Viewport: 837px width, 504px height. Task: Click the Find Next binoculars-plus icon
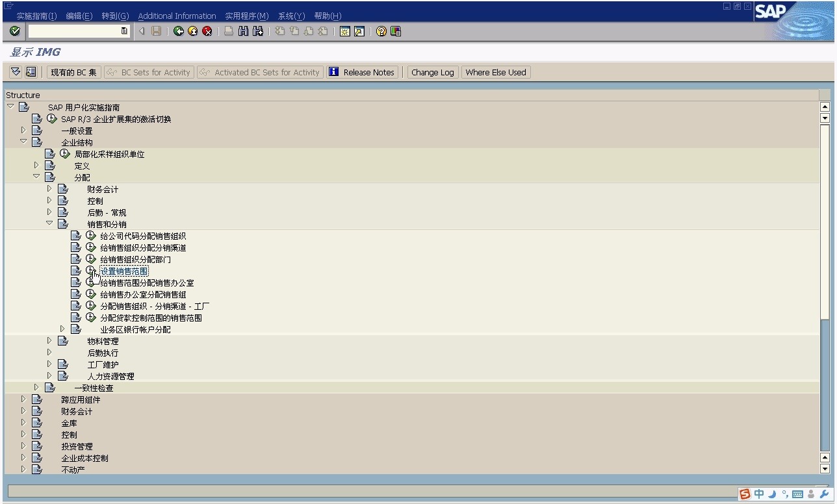click(x=258, y=31)
